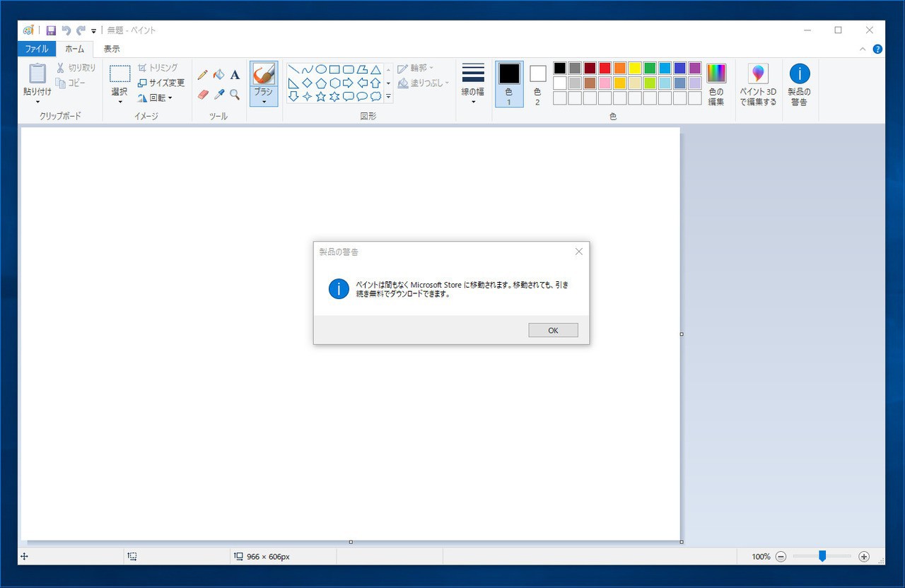Pick the Right triangle shape
The image size is (905, 588).
point(293,83)
